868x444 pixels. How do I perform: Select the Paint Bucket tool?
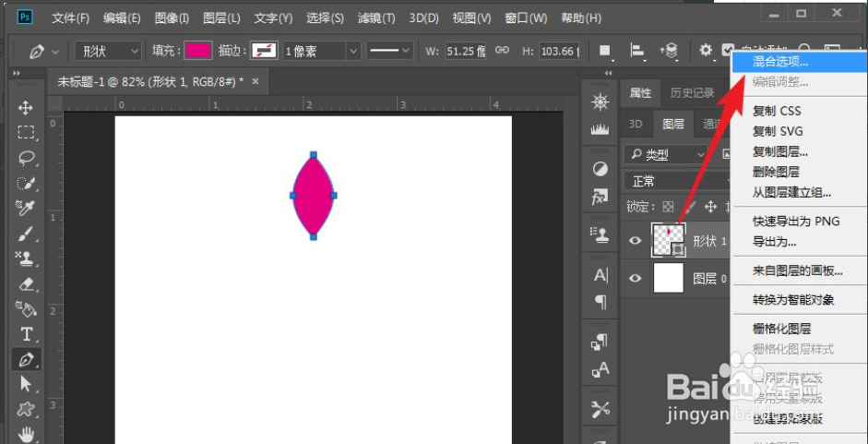click(x=26, y=308)
